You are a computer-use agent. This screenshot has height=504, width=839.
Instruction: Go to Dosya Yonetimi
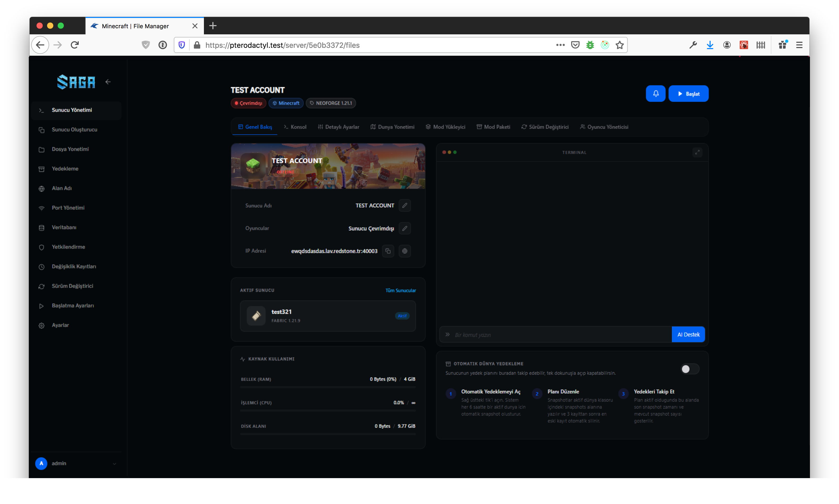[76, 149]
